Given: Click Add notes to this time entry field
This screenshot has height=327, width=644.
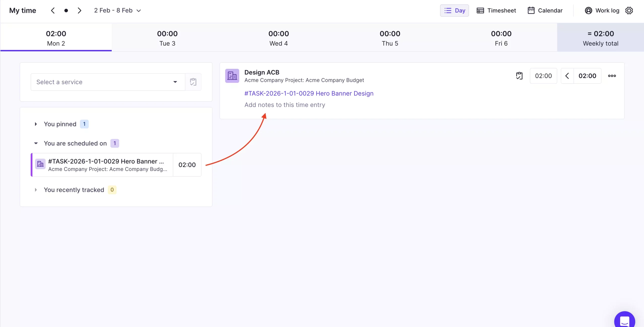Looking at the screenshot, I should [x=285, y=105].
